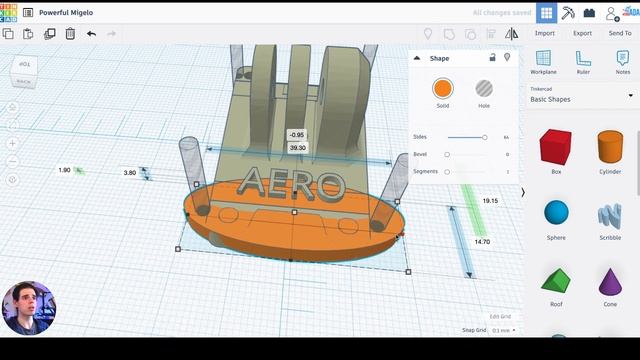Select the orange Cylinder shape
Viewport: 640px width, 360px height.
click(610, 147)
